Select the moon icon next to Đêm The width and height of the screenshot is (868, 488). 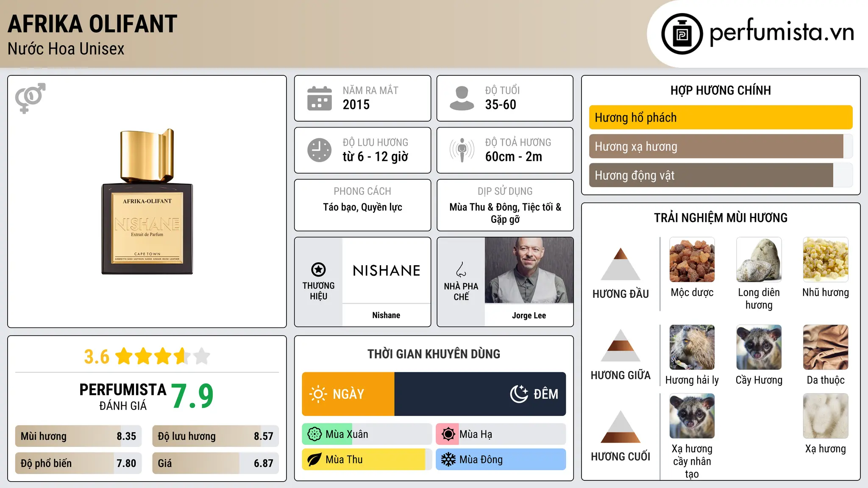click(519, 394)
